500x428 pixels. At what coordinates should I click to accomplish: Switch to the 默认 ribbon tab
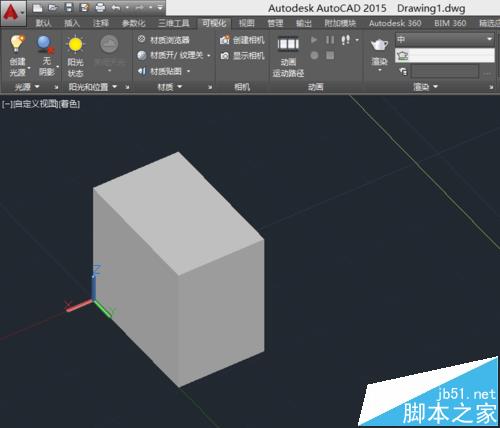(44, 23)
